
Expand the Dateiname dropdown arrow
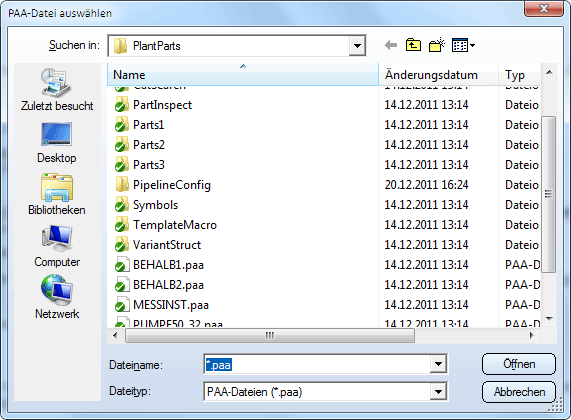pyautogui.click(x=438, y=364)
